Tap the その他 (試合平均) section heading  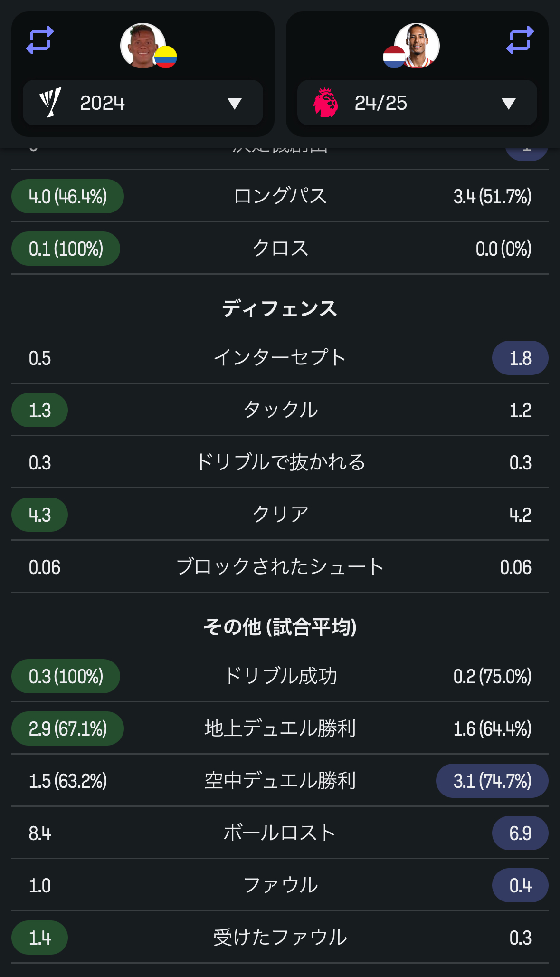280,627
